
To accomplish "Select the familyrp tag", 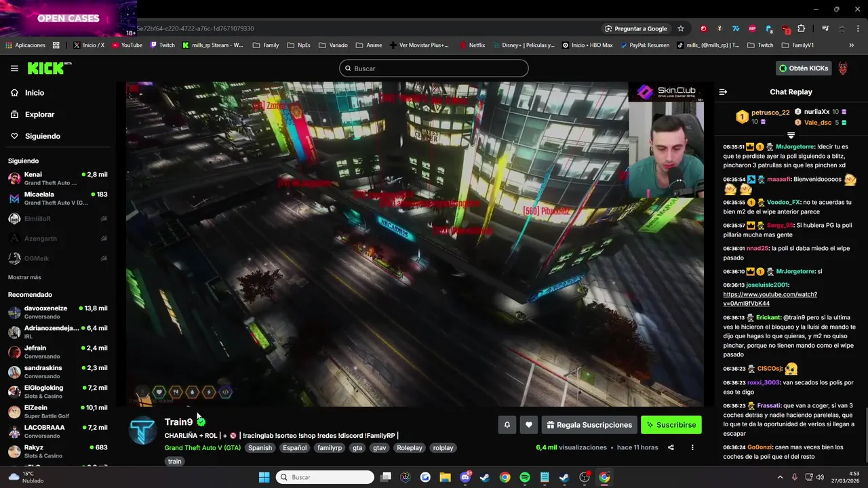I will (x=330, y=448).
